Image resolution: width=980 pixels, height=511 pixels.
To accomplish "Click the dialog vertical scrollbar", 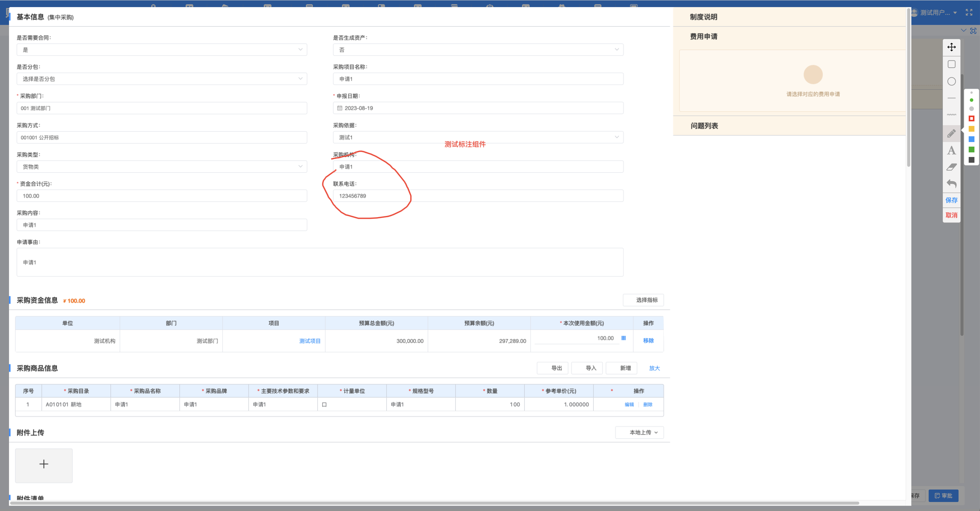I will click(909, 88).
